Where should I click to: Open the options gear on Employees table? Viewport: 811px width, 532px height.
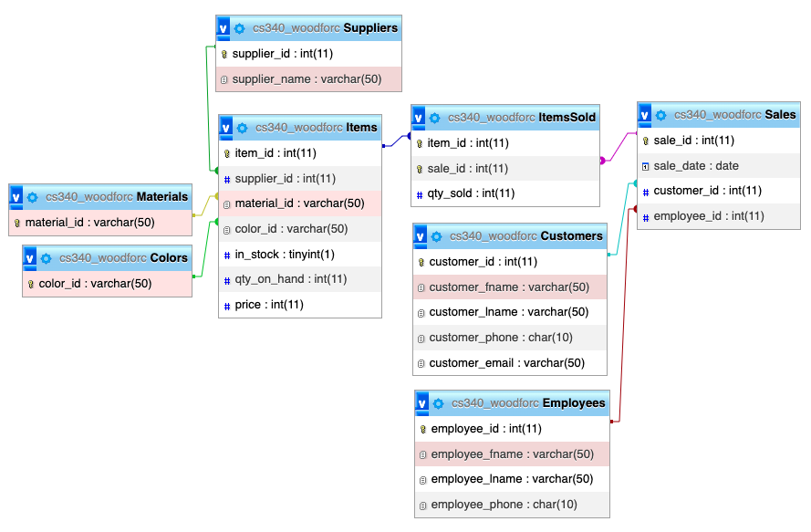coord(438,402)
